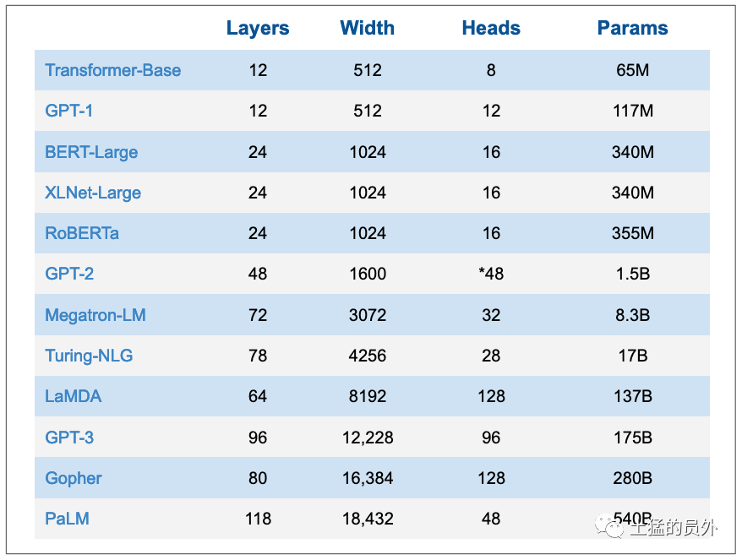This screenshot has height=560, width=742.
Task: Click the 72 layers value for Megatron-LM
Action: point(258,315)
